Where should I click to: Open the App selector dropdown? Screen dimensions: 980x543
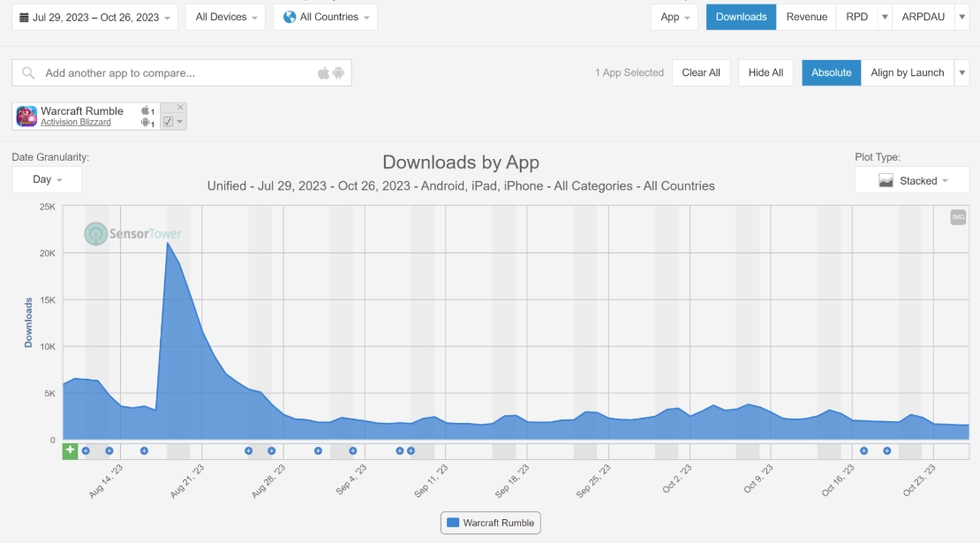[x=675, y=18]
